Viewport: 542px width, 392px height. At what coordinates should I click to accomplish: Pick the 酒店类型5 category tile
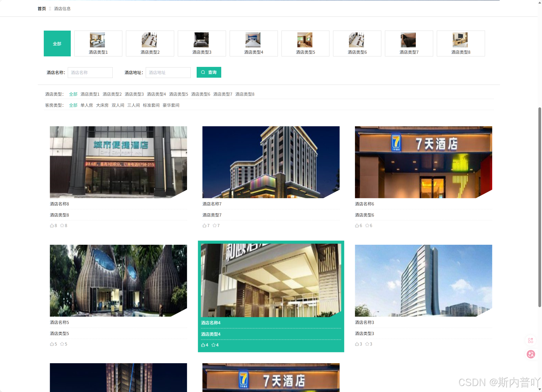pos(305,43)
